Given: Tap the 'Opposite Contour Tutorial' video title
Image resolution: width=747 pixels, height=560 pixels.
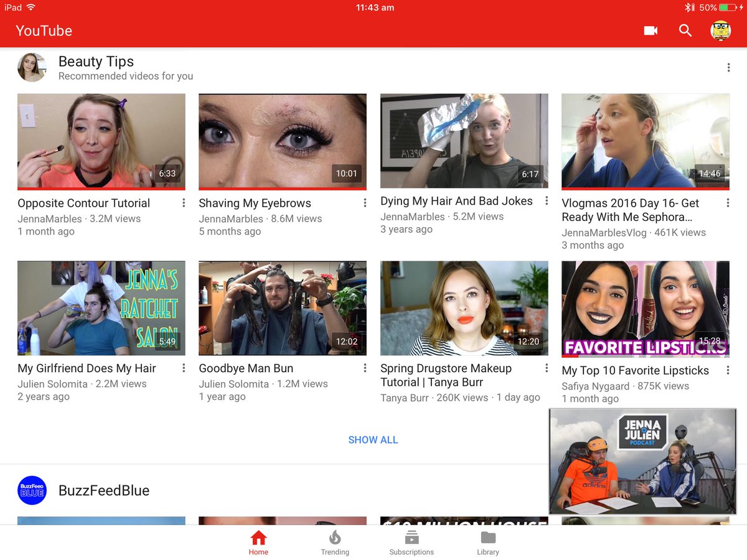Looking at the screenshot, I should [x=83, y=203].
